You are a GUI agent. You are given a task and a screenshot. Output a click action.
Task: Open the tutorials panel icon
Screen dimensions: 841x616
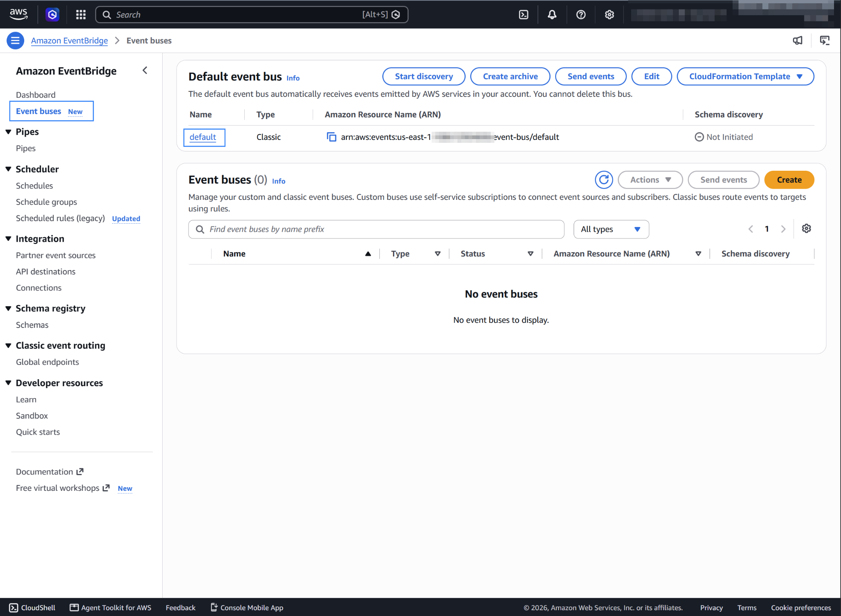tap(825, 41)
